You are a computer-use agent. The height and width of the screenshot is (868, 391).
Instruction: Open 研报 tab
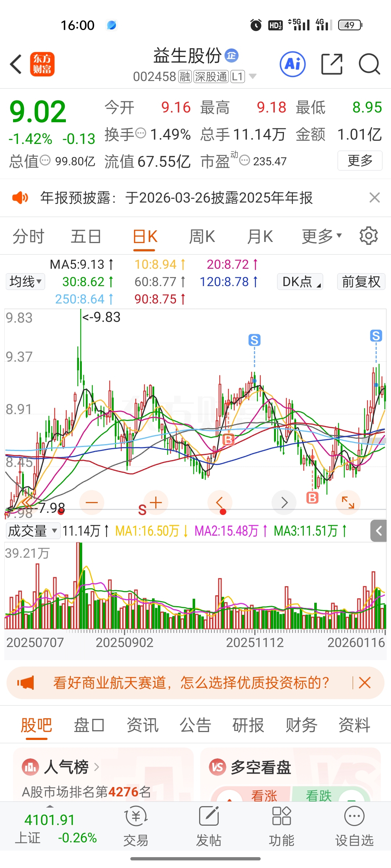248,725
